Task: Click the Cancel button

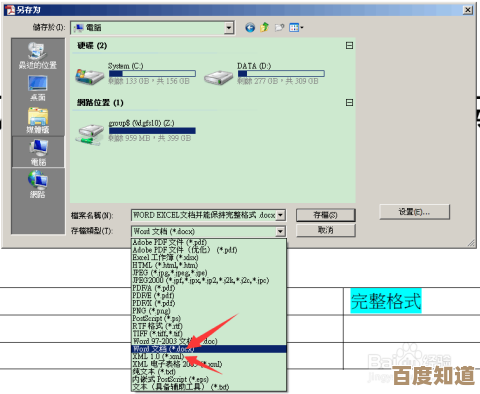Action: coord(326,230)
